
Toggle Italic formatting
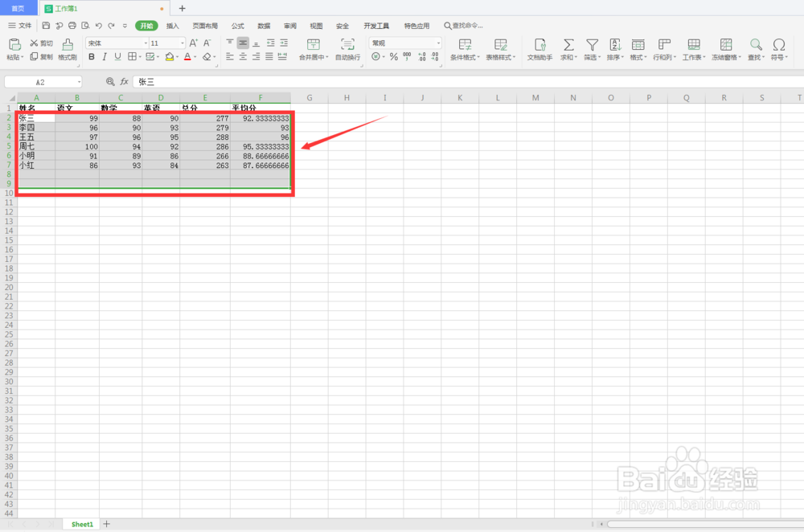[105, 56]
